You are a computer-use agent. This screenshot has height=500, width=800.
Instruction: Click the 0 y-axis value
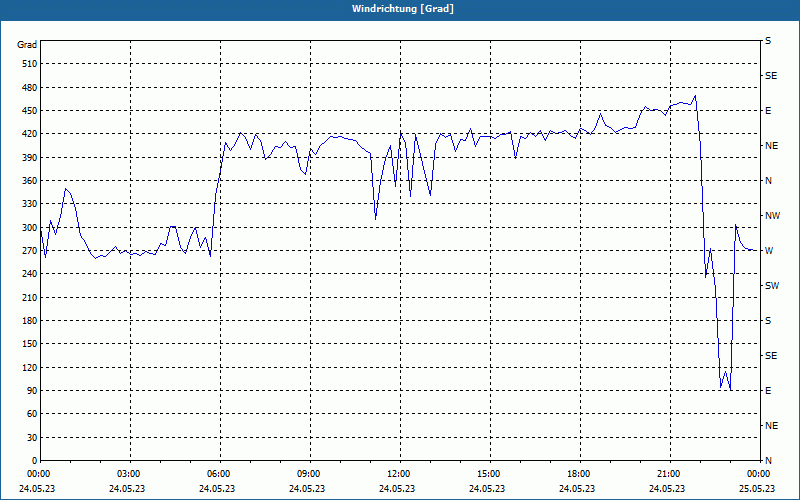pyautogui.click(x=35, y=461)
